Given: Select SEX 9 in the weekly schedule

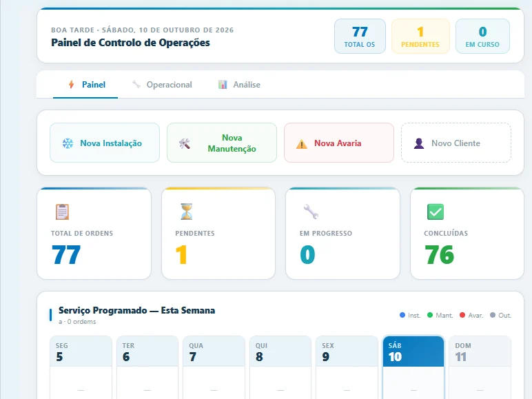Looking at the screenshot, I should (347, 367).
